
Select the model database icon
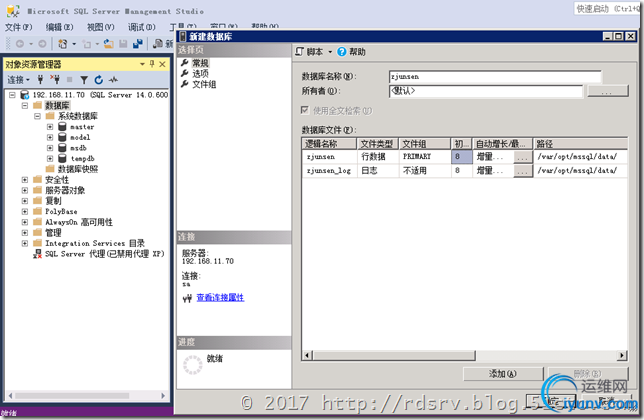coord(62,137)
